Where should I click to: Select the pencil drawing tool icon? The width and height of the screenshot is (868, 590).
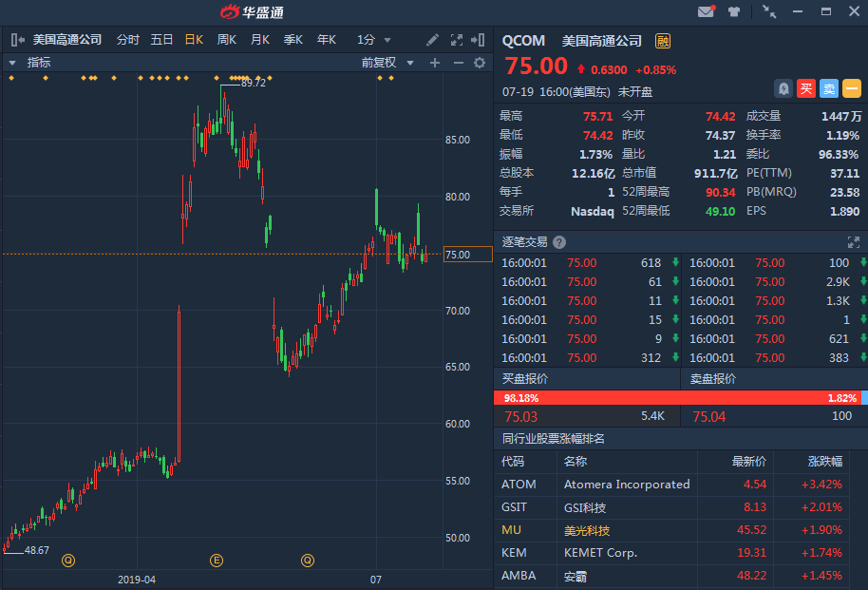click(432, 40)
